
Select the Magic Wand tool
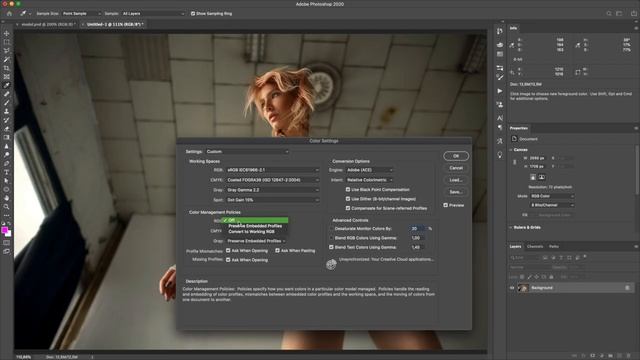click(x=7, y=59)
